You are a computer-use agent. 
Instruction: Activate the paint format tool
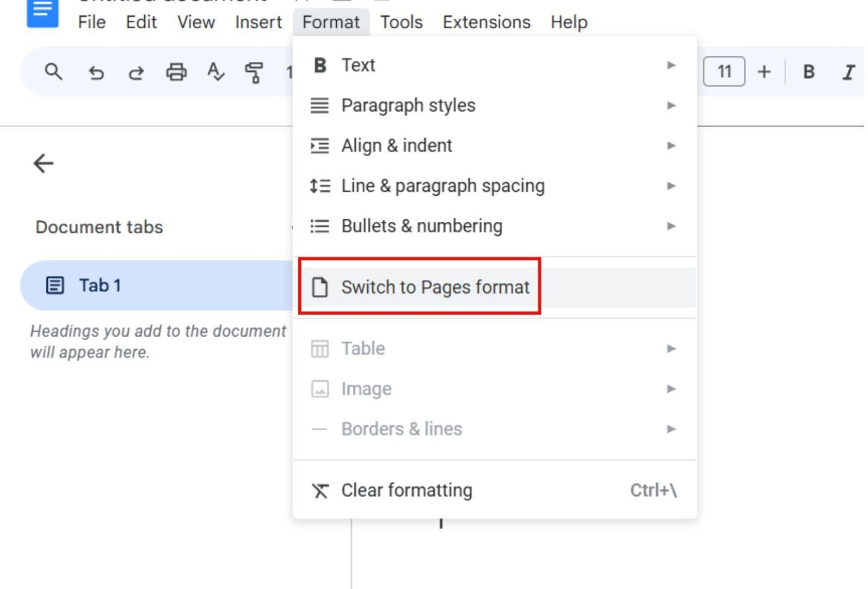click(x=254, y=72)
